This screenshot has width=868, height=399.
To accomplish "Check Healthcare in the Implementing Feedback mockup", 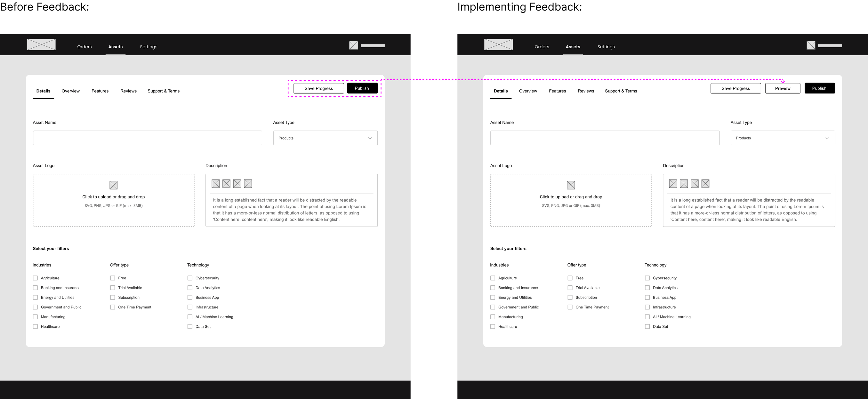I will coord(493,327).
